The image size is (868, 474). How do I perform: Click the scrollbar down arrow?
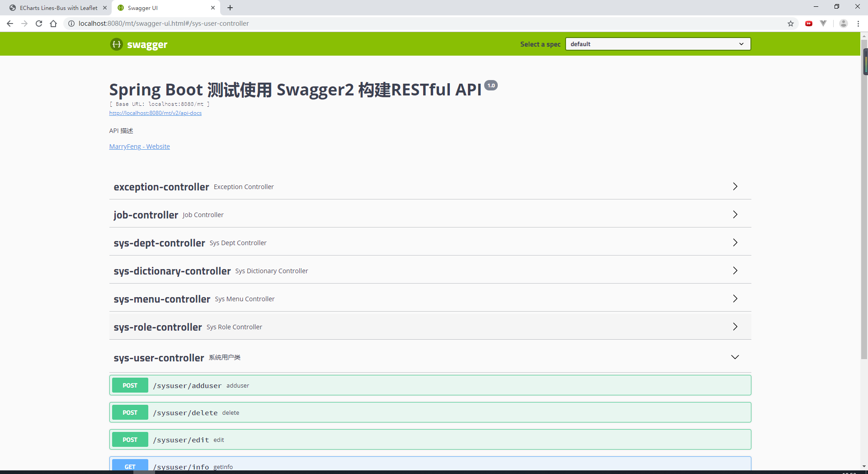(864, 466)
